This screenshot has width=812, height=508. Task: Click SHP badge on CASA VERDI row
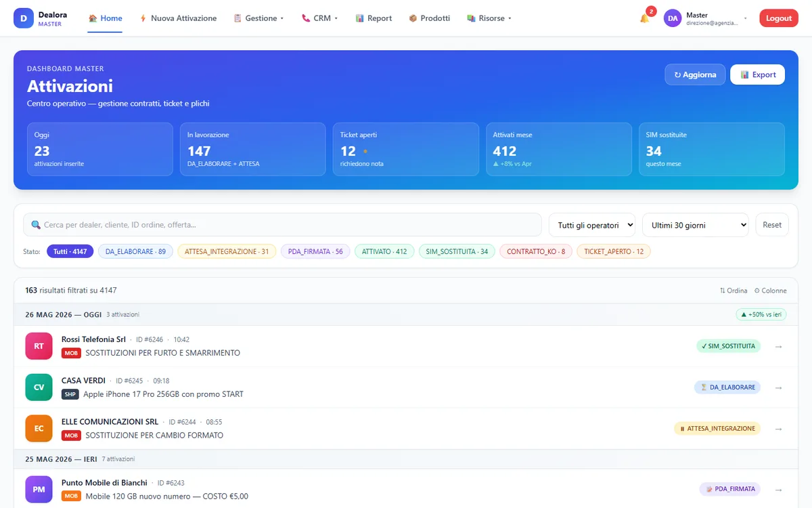[70, 394]
